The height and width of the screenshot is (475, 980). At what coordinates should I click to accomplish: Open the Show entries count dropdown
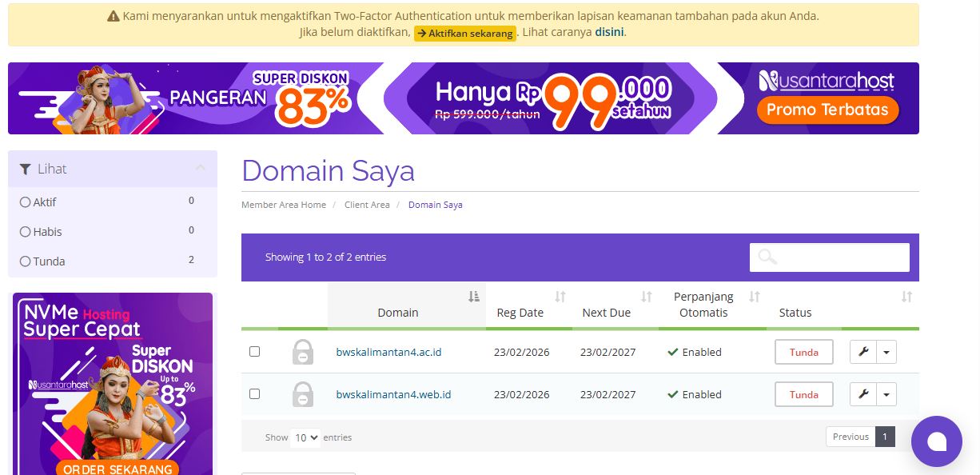306,437
